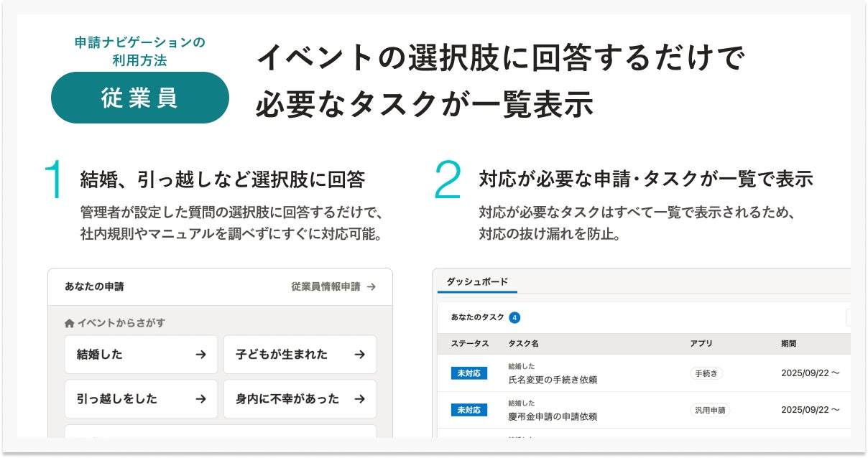868x458 pixels.
Task: Sort by the ステータス column header
Action: click(470, 344)
